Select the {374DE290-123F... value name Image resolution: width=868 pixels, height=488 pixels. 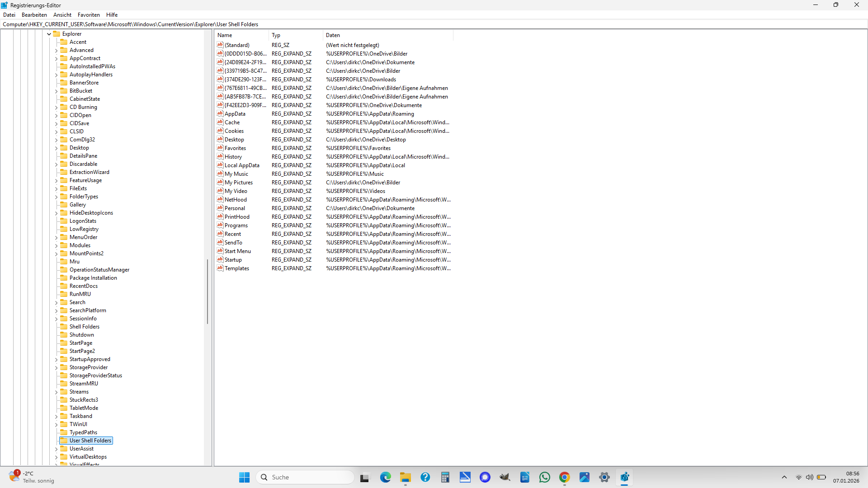pos(245,80)
